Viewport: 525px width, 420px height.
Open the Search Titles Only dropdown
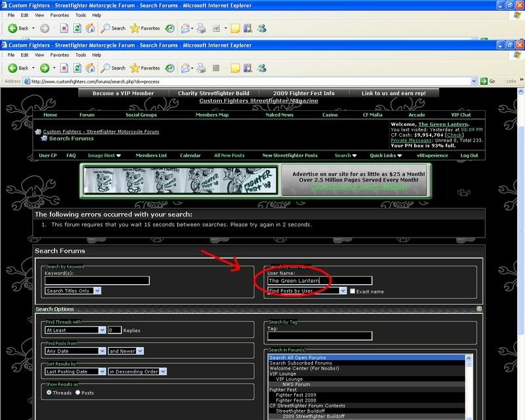click(73, 291)
